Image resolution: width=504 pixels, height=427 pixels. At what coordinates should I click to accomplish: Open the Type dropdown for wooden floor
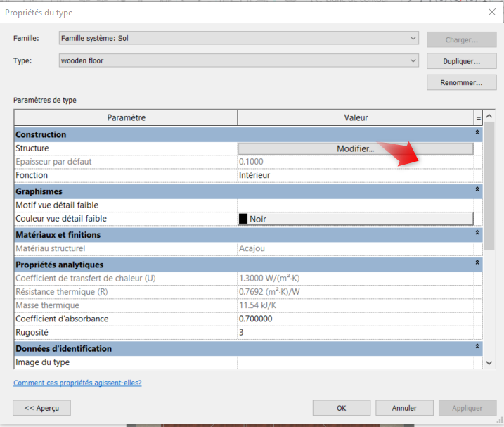point(413,61)
